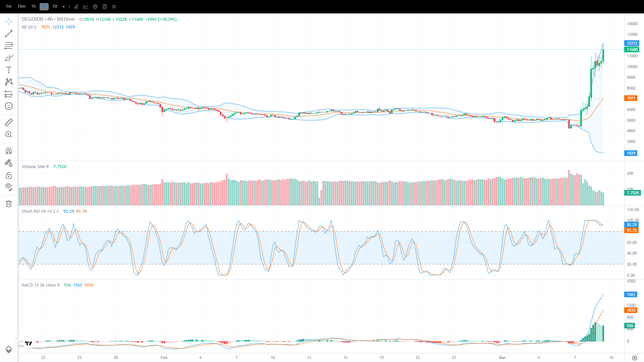Activate the Zoom In tool
The width and height of the screenshot is (644, 362).
tap(9, 134)
